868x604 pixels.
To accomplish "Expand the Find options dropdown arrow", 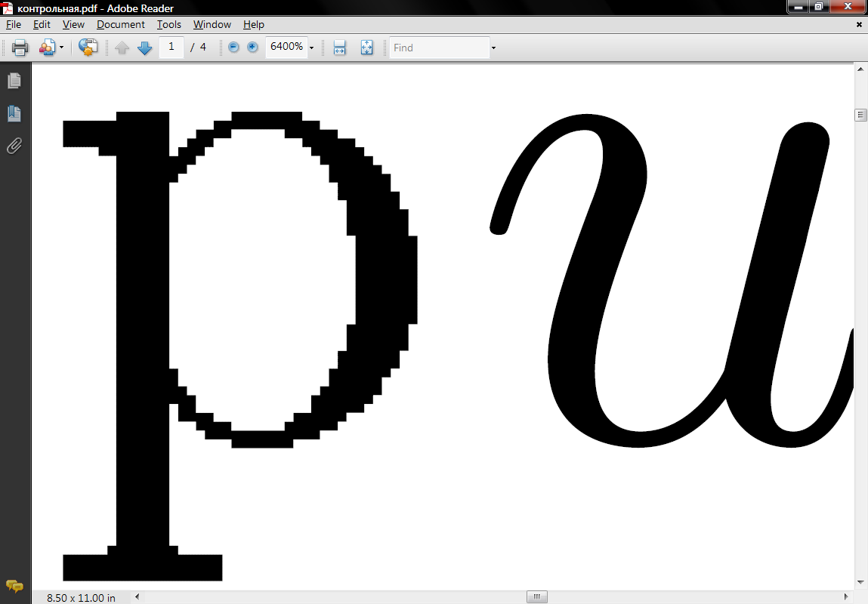I will click(x=493, y=48).
